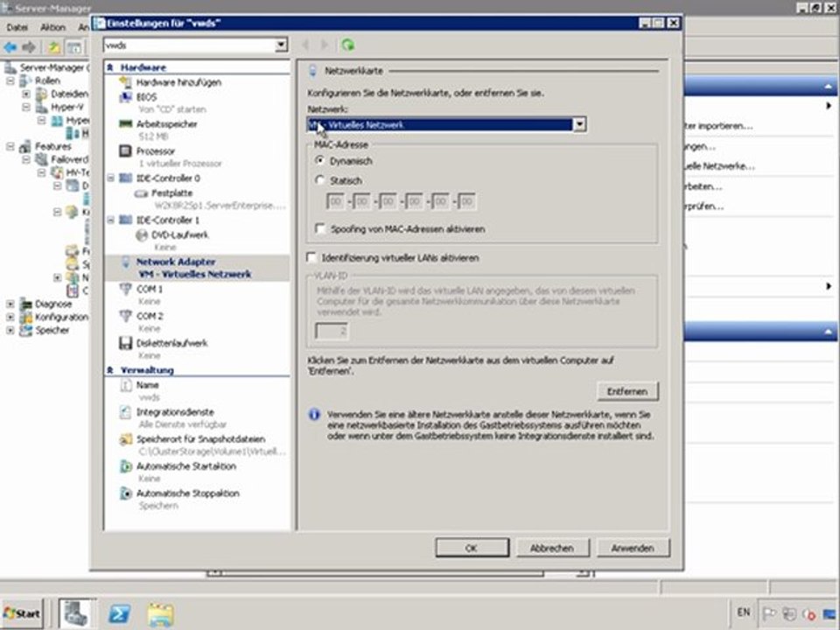
Task: Enable Identifizierung virtueller LANs aktivieren
Action: (311, 257)
